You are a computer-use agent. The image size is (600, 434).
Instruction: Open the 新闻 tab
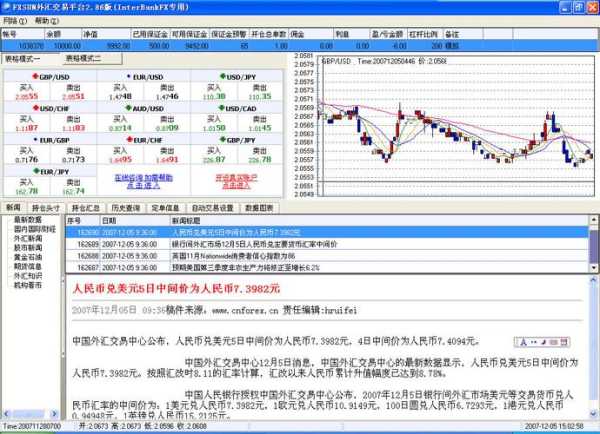(13, 207)
